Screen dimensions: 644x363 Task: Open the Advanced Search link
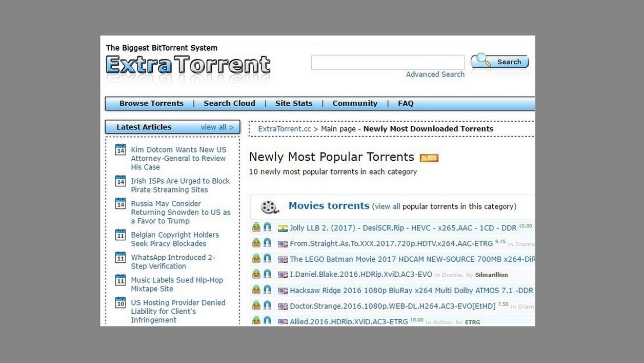point(435,74)
